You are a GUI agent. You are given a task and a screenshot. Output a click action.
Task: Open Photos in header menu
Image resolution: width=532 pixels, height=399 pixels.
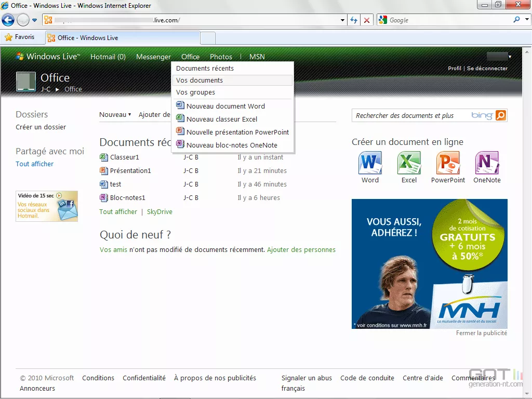pyautogui.click(x=221, y=57)
